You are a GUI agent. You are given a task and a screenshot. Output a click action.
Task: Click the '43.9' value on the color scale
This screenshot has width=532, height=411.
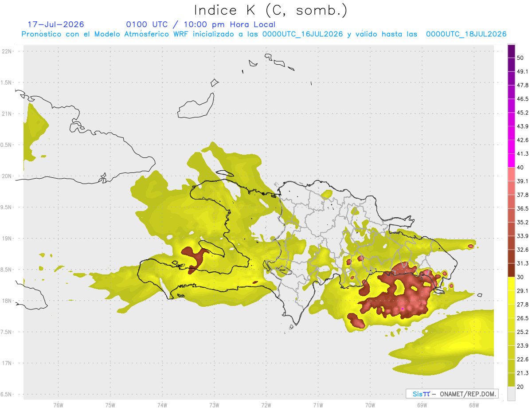[x=523, y=126]
